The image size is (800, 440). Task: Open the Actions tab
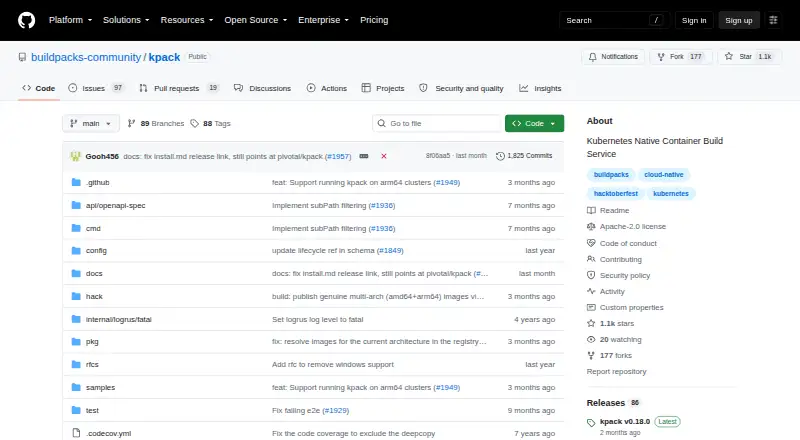pyautogui.click(x=327, y=88)
